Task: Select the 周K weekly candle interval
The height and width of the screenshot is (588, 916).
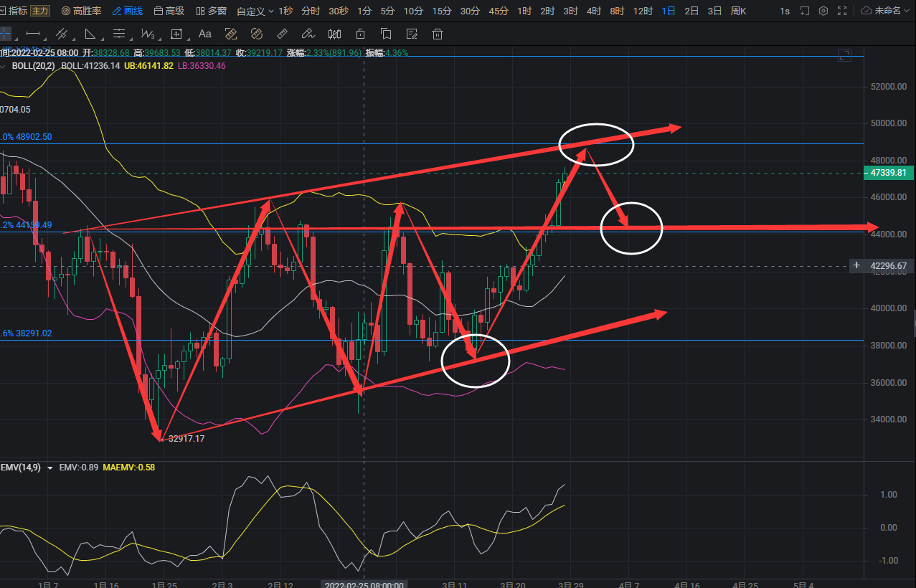Action: click(738, 11)
